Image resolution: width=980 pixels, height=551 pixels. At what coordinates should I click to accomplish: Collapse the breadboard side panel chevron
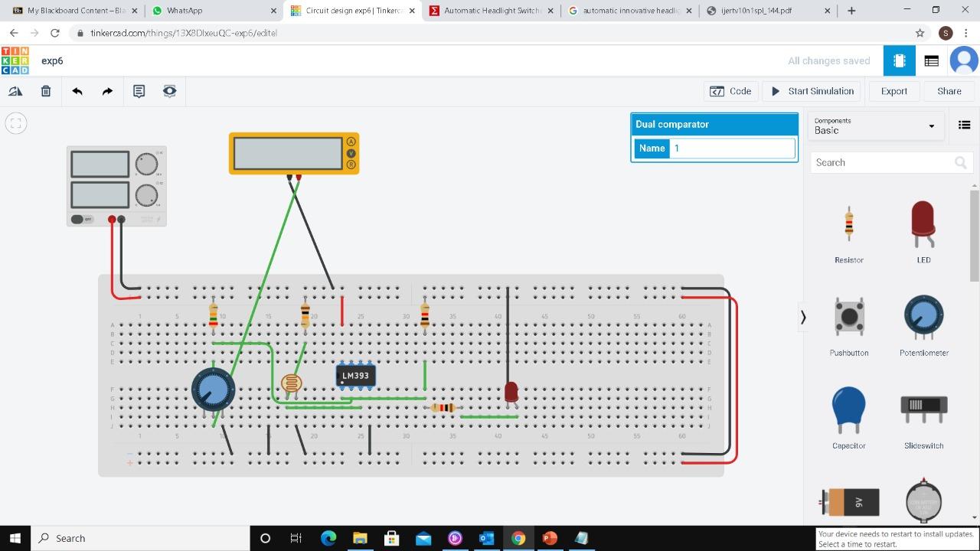pyautogui.click(x=803, y=317)
